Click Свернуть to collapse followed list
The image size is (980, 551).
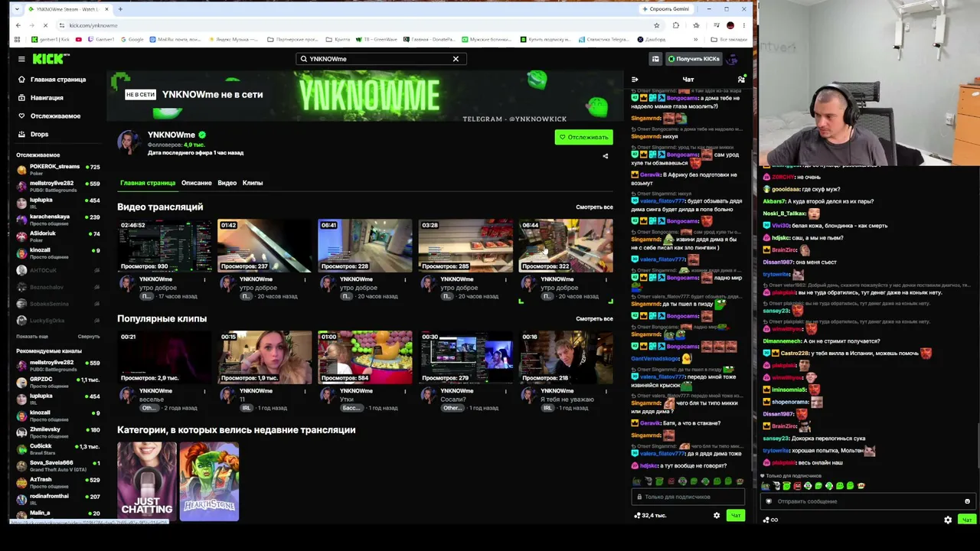point(89,337)
